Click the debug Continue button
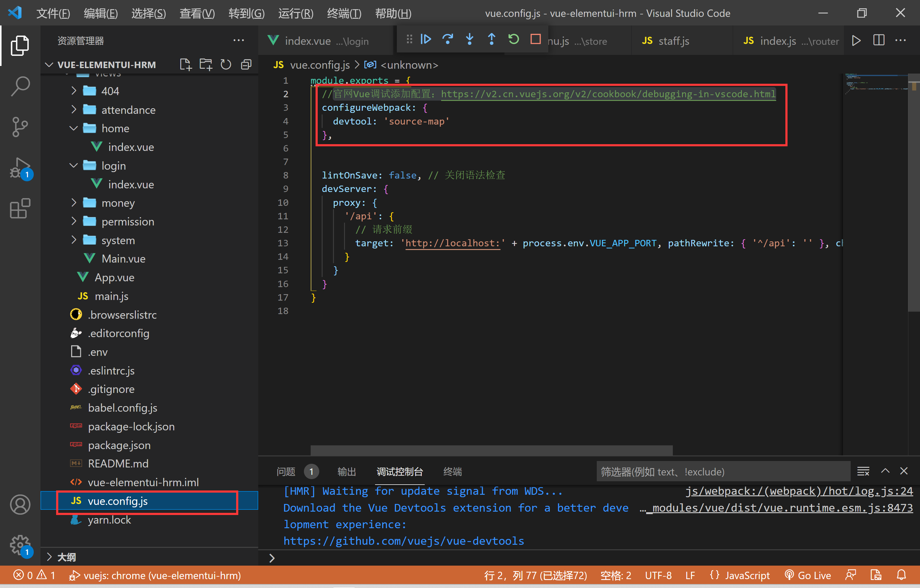Viewport: 920px width, 588px height. click(426, 39)
